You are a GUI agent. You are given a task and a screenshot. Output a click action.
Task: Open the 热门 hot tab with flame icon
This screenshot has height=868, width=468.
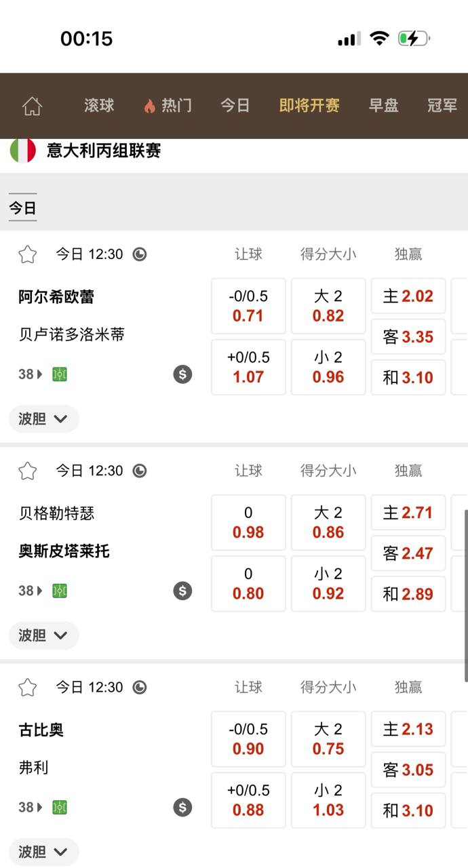click(168, 106)
